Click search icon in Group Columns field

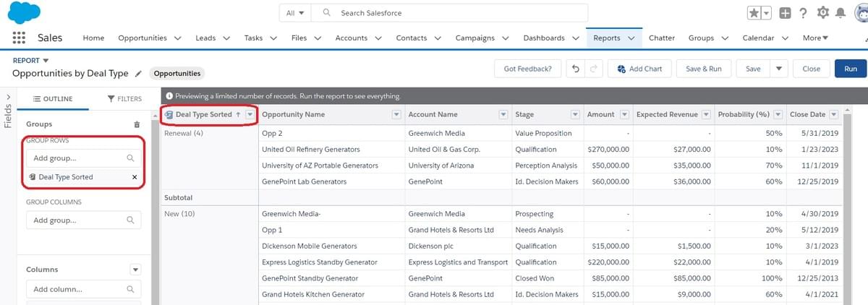pyautogui.click(x=130, y=220)
